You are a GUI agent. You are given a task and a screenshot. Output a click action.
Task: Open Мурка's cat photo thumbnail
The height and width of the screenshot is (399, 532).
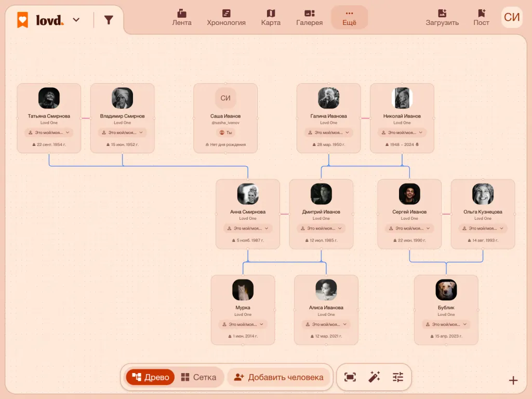click(243, 290)
